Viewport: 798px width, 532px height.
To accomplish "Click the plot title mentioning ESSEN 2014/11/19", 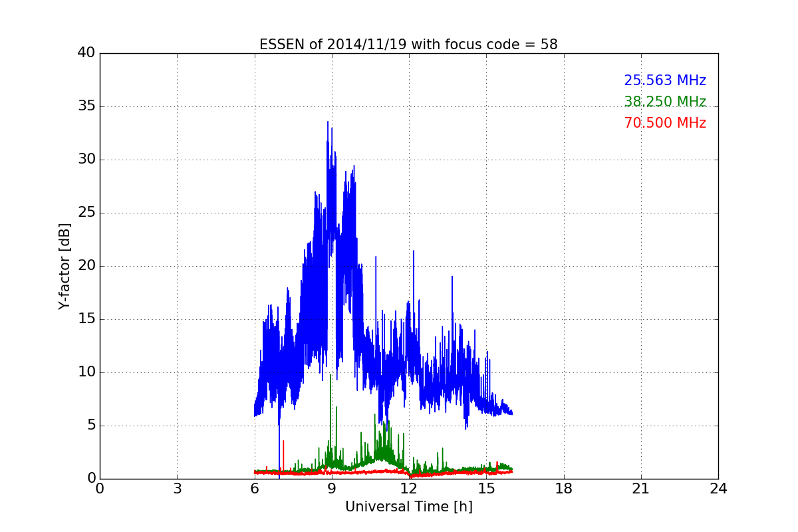I will (x=408, y=45).
